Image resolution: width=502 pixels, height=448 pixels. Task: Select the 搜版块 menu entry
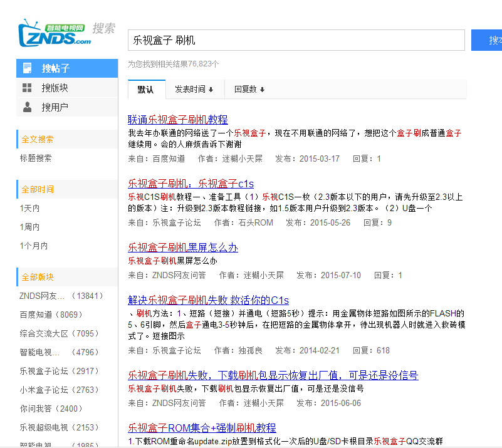(x=67, y=88)
